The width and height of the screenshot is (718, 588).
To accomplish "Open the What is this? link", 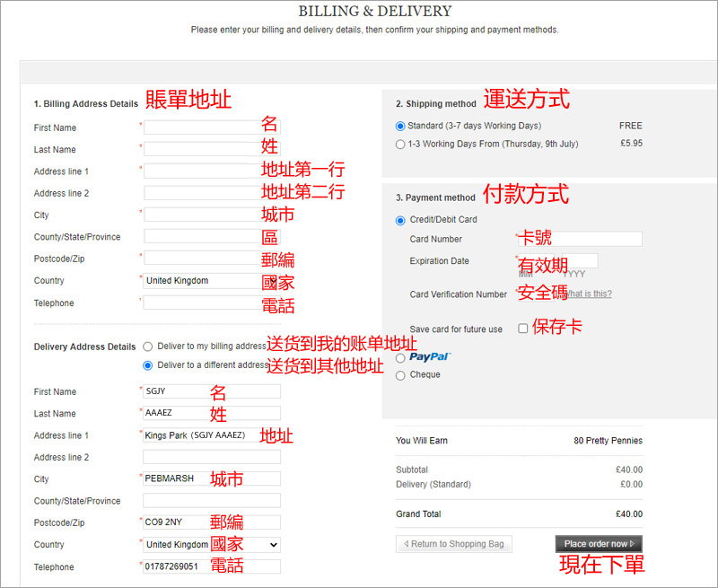I will pyautogui.click(x=589, y=294).
